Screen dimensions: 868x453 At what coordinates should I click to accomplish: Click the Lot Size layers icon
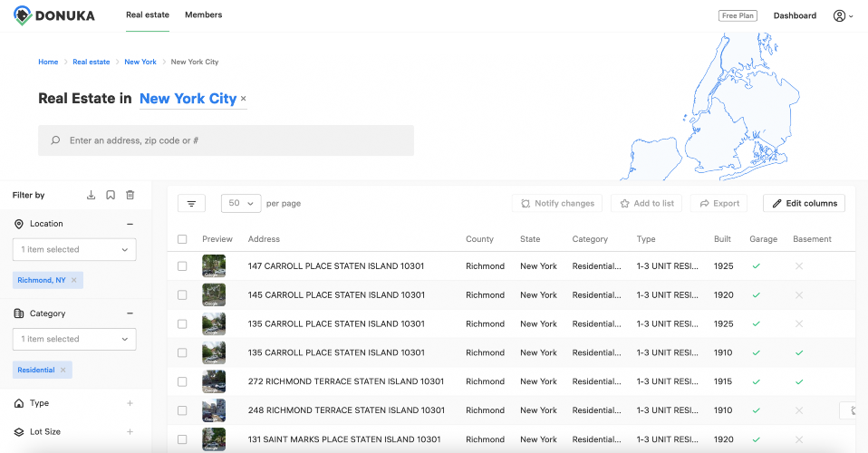pyautogui.click(x=19, y=432)
